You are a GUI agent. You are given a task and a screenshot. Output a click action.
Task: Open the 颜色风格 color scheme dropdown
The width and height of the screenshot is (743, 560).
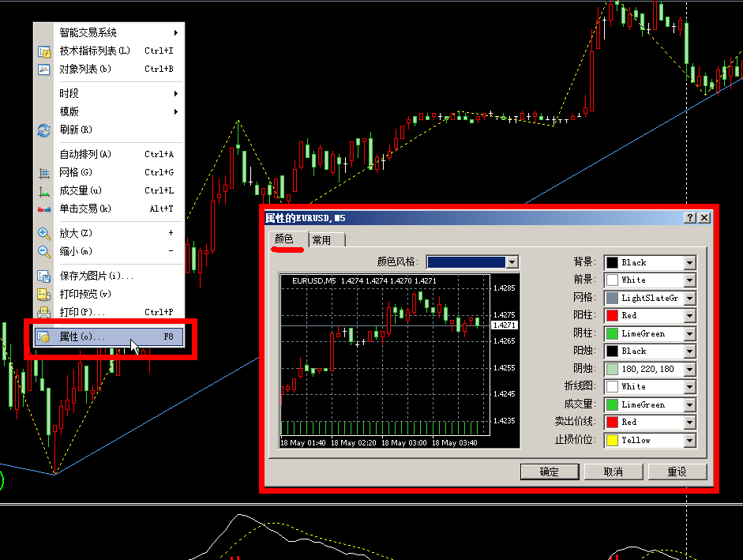click(512, 262)
